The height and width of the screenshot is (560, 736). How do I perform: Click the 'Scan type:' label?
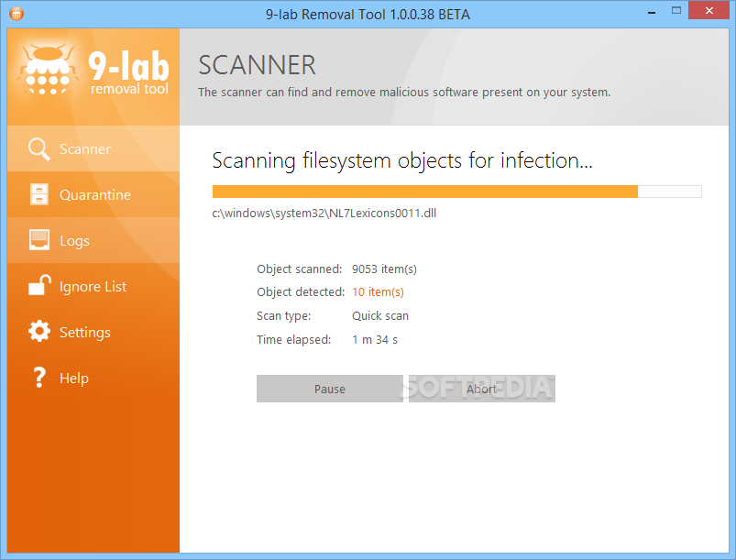[283, 316]
